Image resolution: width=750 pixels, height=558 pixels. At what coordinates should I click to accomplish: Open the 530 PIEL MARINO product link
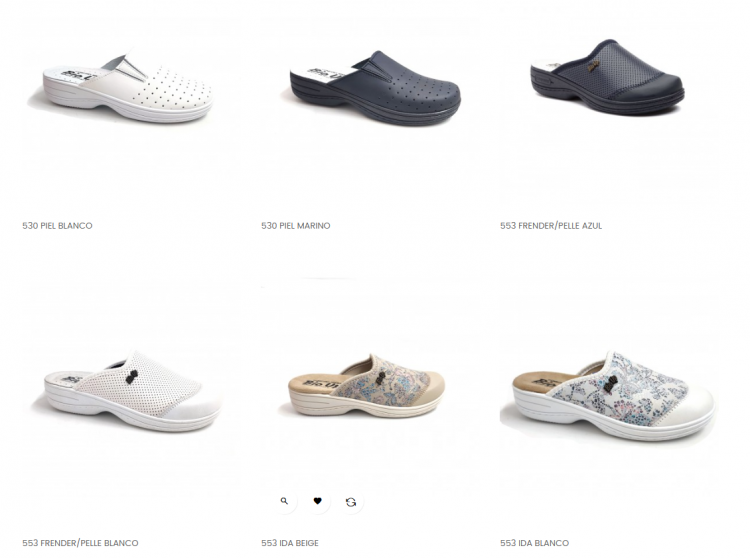pyautogui.click(x=296, y=226)
